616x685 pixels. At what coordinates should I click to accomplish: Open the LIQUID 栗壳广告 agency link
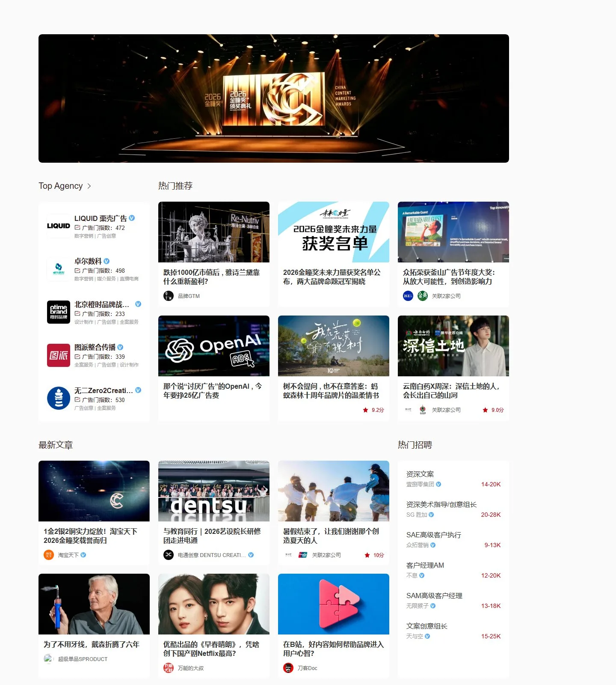pyautogui.click(x=101, y=218)
